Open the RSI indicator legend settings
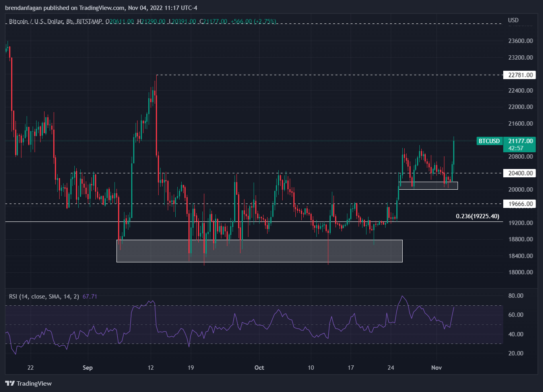The image size is (543, 392). [44, 297]
